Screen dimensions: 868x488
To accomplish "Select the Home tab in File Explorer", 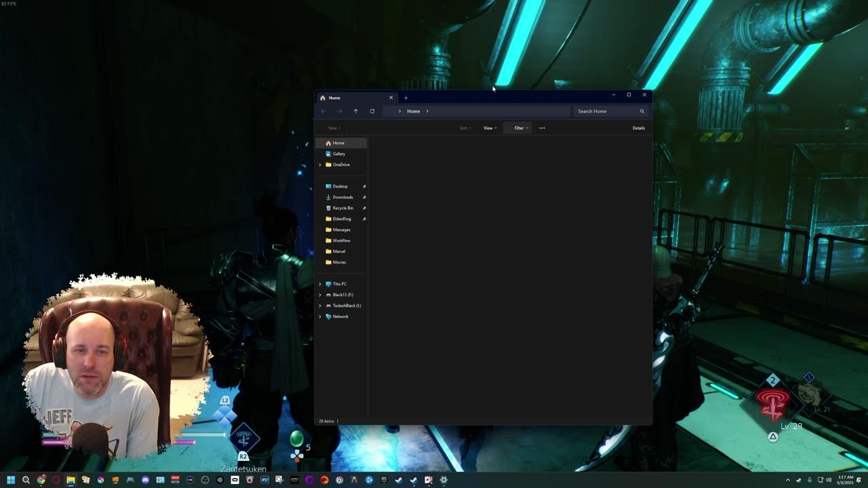I will (x=356, y=98).
